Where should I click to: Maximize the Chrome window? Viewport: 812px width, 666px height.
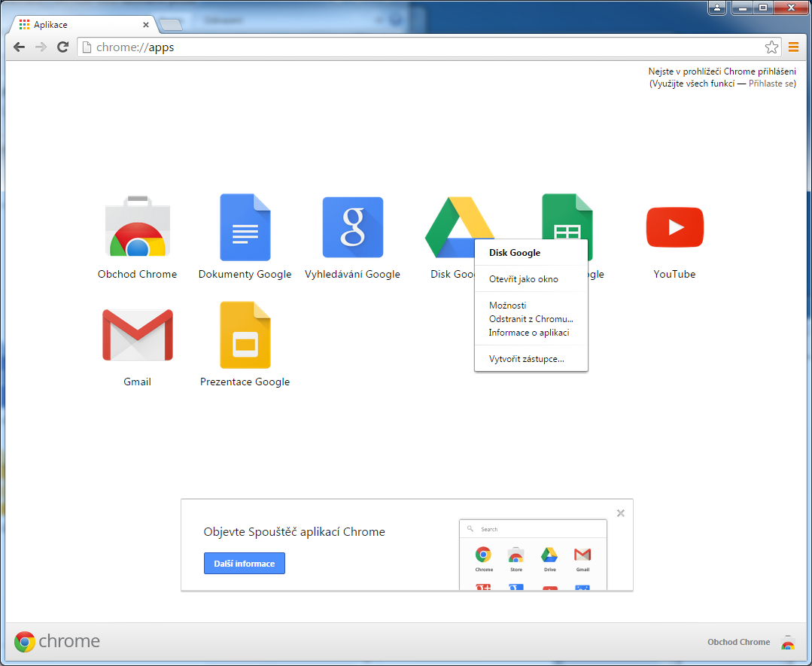coord(763,8)
